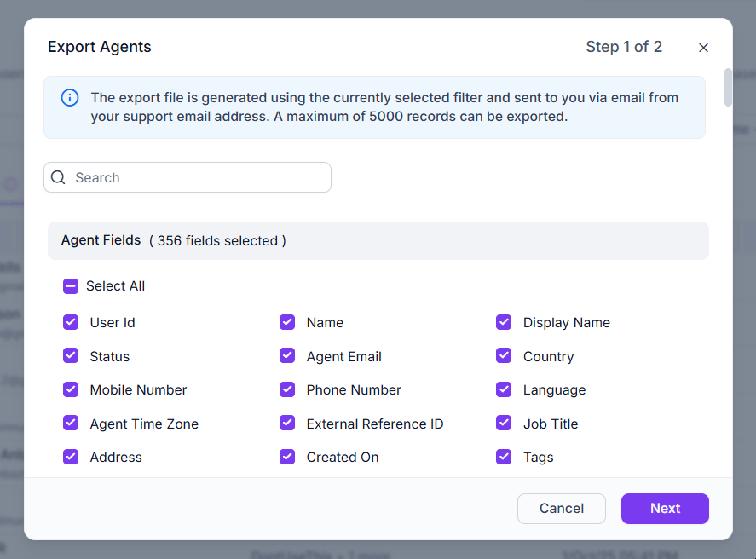Uncheck the Agent Time Zone field
The height and width of the screenshot is (559, 756).
pos(70,424)
